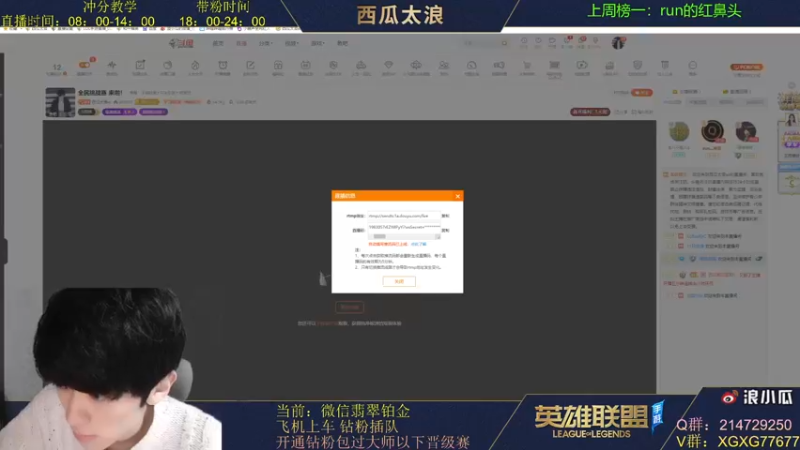
Task: Select the highlighted 直播 nav item
Action: tap(241, 43)
